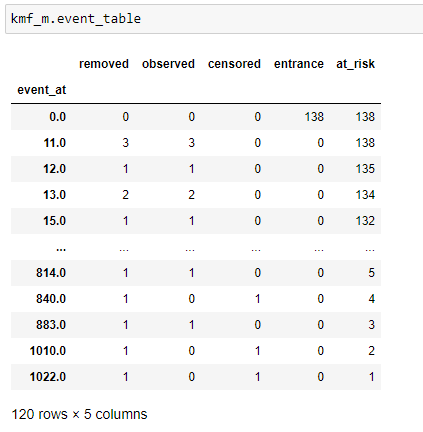Click the row index 12.0
423x432 pixels.
[x=55, y=169]
